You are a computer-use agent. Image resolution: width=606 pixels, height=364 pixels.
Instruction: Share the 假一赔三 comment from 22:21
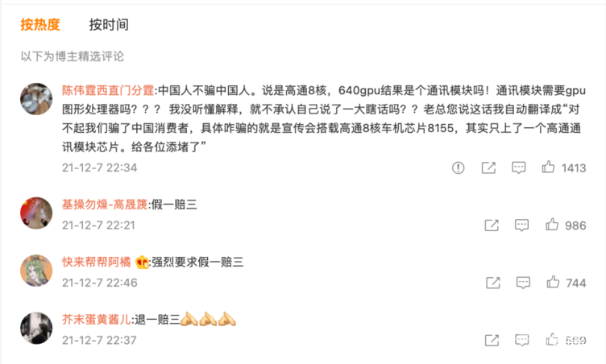point(492,225)
